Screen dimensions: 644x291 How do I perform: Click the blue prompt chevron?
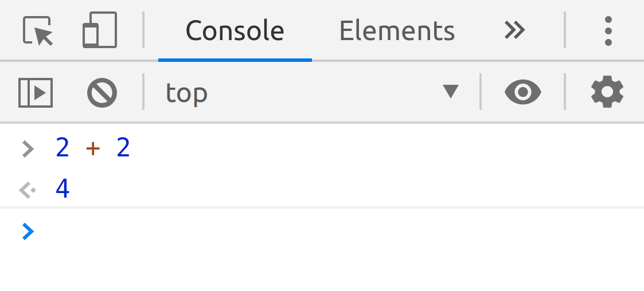[28, 231]
